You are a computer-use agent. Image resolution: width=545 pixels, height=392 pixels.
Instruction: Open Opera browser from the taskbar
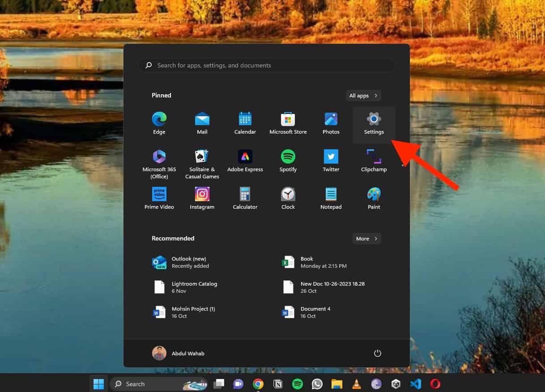coord(435,384)
